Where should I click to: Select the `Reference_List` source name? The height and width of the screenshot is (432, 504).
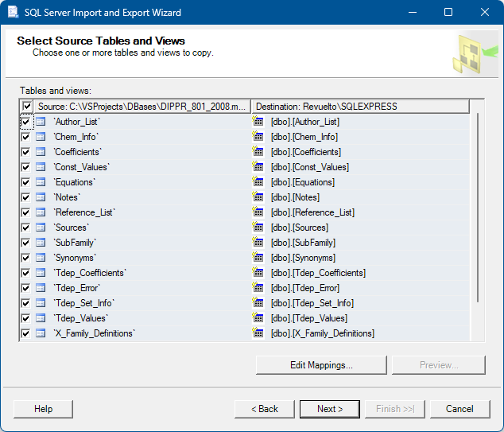pyautogui.click(x=84, y=212)
